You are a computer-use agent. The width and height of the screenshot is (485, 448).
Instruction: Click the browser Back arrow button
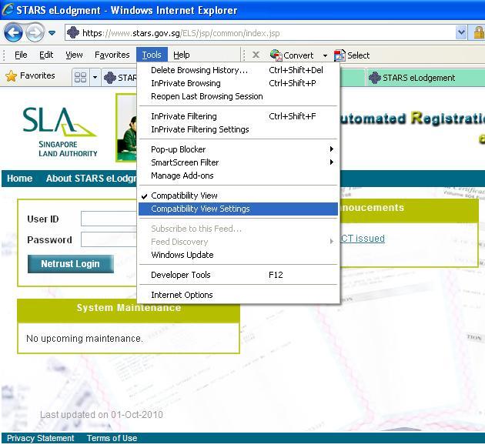[13, 32]
